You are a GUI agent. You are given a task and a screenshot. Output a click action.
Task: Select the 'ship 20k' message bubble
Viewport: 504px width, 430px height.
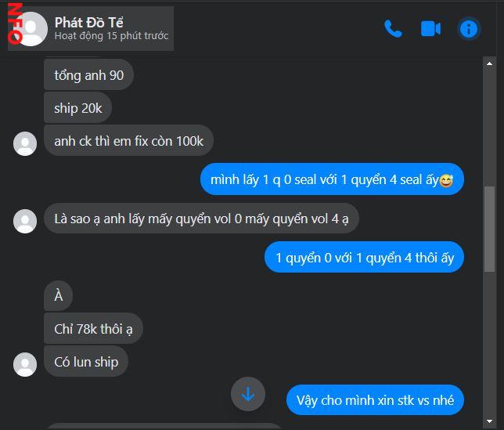[x=77, y=108]
